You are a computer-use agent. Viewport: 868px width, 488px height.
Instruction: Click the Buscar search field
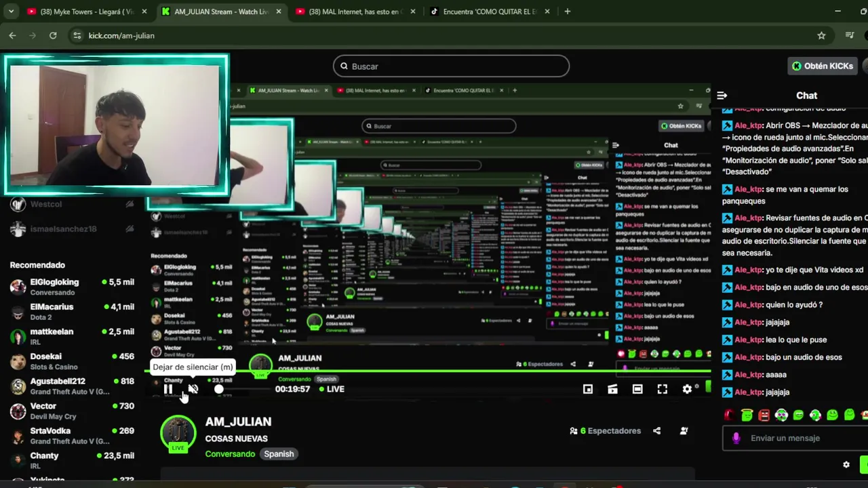(451, 66)
